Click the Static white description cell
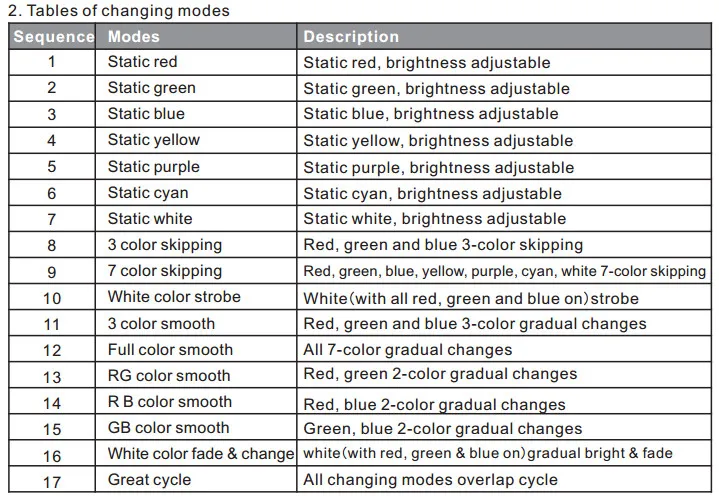The image size is (719, 497). 504,219
